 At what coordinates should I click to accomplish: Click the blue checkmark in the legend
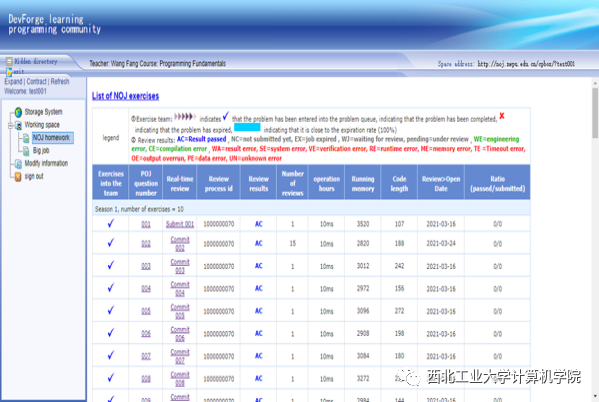[x=226, y=116]
